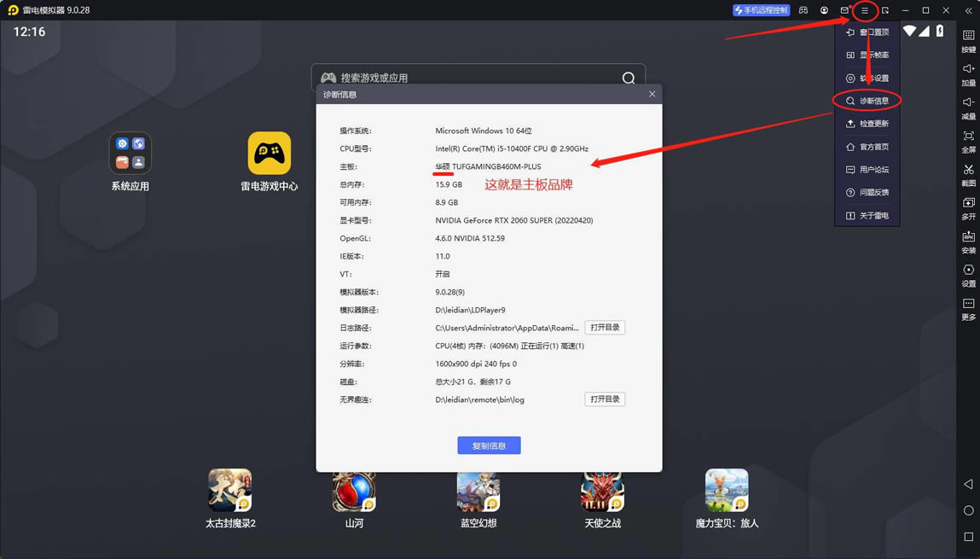This screenshot has width=980, height=559.
Task: Tap the Android back triangle button
Action: coord(968,484)
